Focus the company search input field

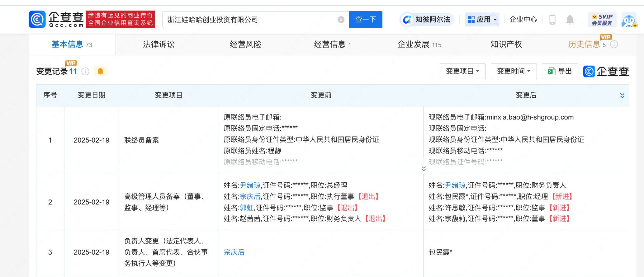[249, 20]
